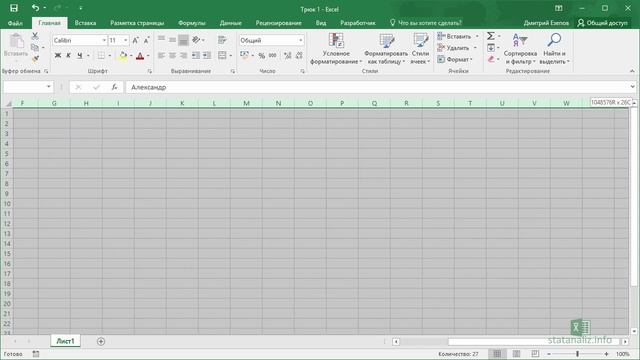Open the Формат cells button
Screen dimensions: 640x360
click(x=455, y=59)
